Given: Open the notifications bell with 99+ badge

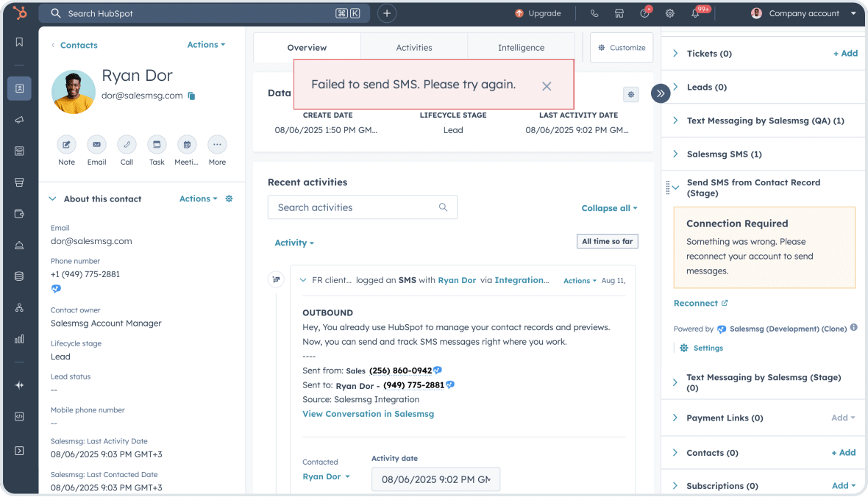Looking at the screenshot, I should (x=695, y=13).
